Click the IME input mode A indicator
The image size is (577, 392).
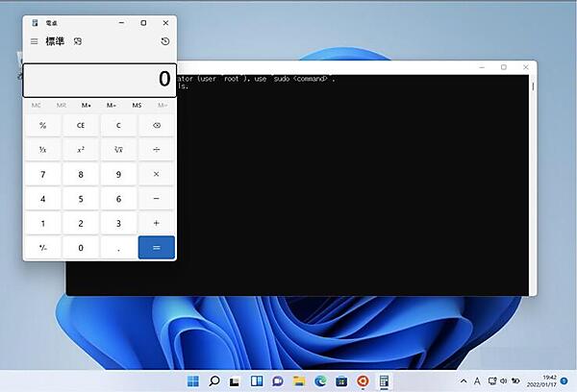pos(477,381)
